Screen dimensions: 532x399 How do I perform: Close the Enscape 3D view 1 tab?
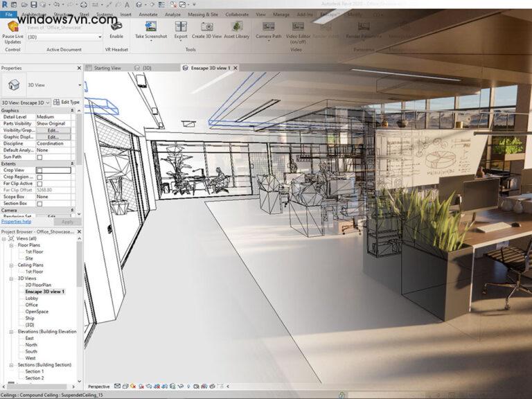(x=236, y=68)
